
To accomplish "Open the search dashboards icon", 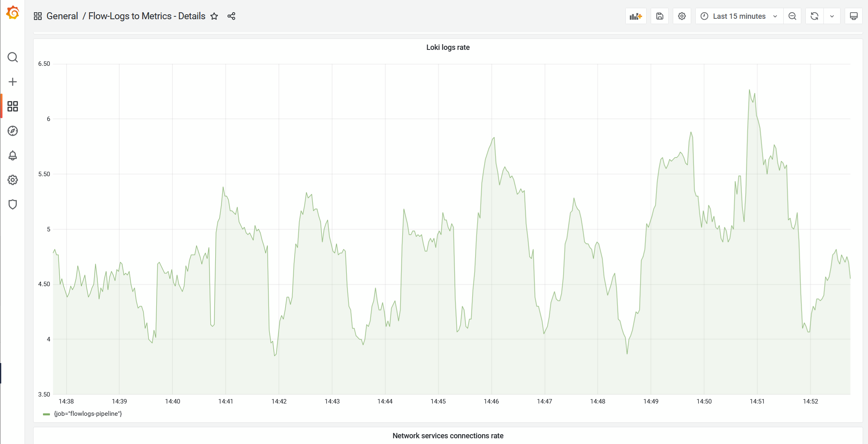I will 13,57.
